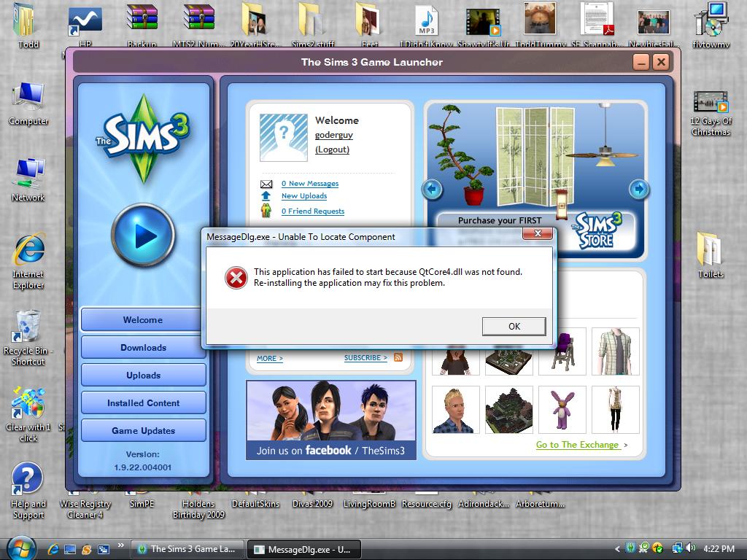The width and height of the screenshot is (747, 560).
Task: Click the SUBSCRIBE > link
Action: (366, 357)
